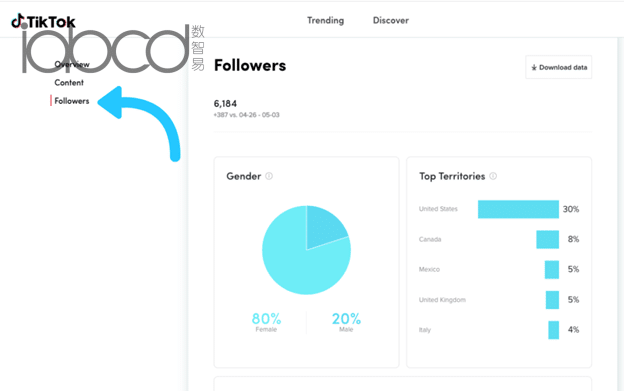Click the Canada 8% bar
The height and width of the screenshot is (391, 624).
coord(548,239)
